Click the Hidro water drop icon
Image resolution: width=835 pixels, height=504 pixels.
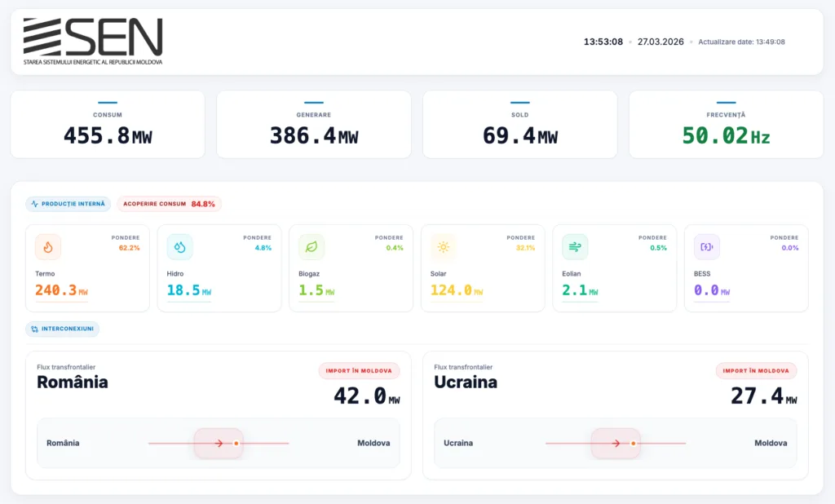pos(179,246)
